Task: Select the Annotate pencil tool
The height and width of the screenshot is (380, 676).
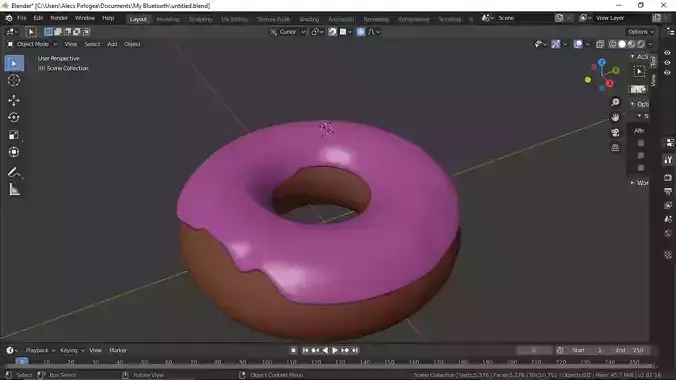Action: pyautogui.click(x=14, y=173)
